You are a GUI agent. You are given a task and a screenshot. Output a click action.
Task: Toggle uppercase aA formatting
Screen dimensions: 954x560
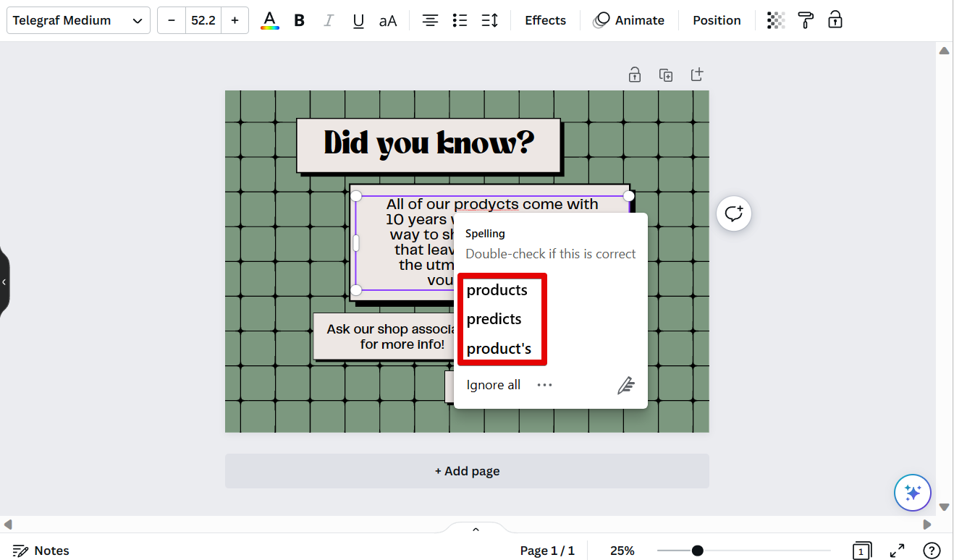click(388, 20)
